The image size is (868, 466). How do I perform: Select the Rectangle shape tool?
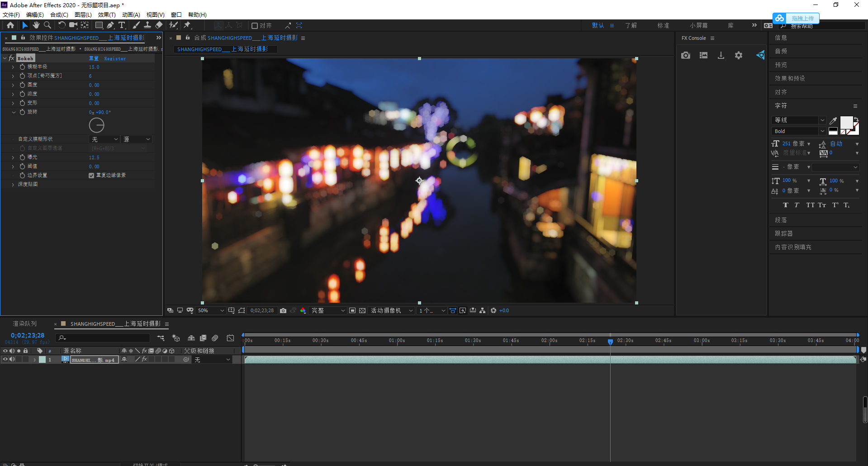tap(99, 25)
